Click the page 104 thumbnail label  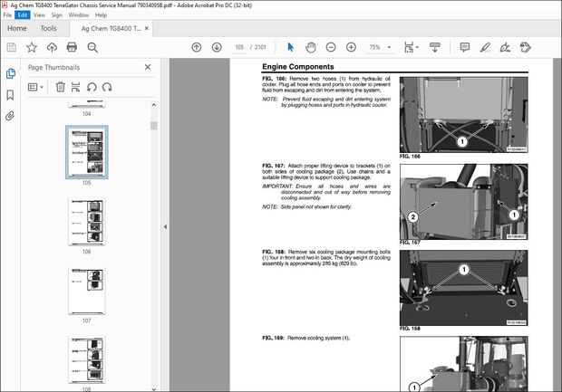87,114
